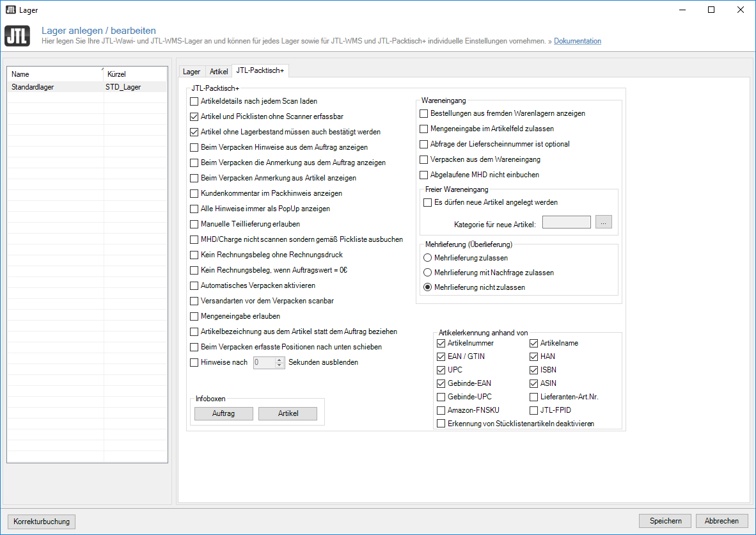This screenshot has height=535, width=756.
Task: Uncheck Artikel und Picklisten ohne Scanner erfassbar
Action: (x=194, y=116)
